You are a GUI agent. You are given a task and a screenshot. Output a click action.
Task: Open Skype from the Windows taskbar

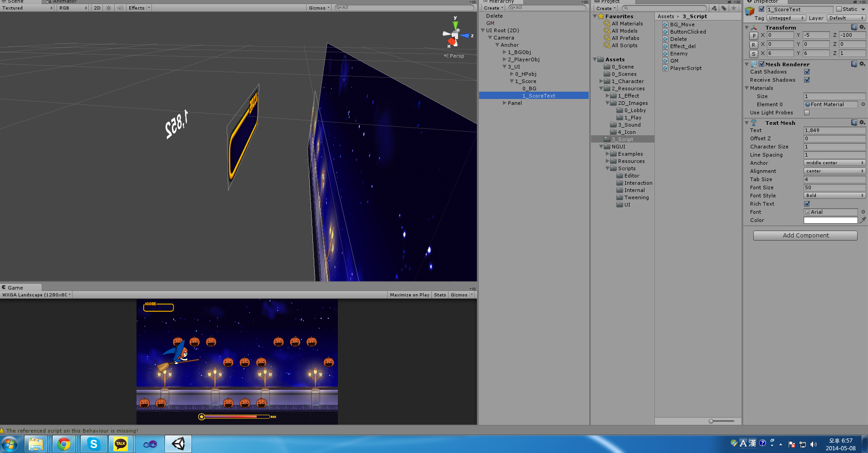93,444
